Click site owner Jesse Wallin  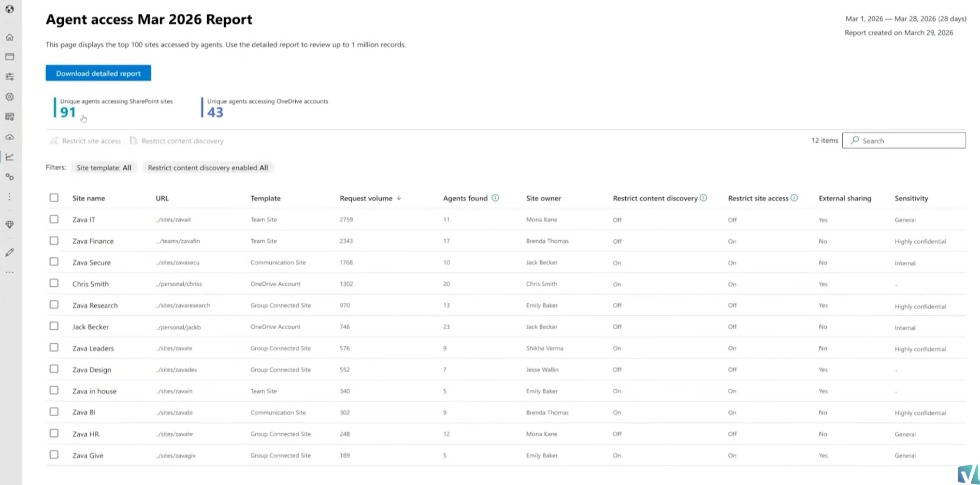542,370
